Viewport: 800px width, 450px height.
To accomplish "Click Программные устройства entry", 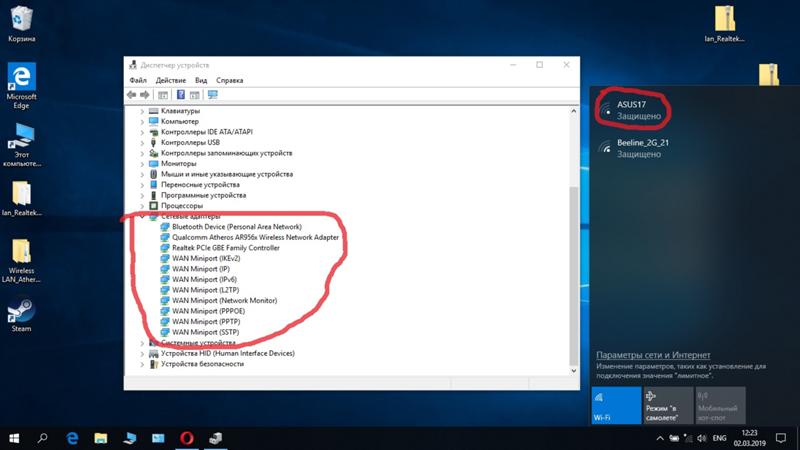I will click(204, 195).
